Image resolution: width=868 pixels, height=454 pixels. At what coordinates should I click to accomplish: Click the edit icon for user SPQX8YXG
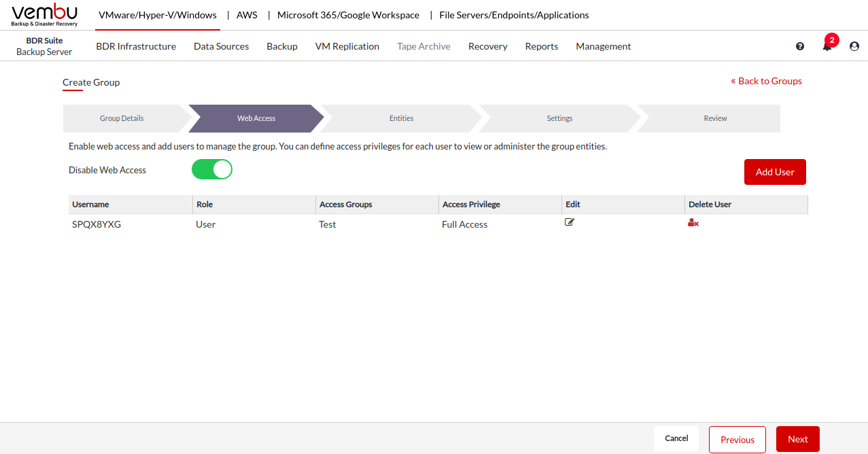coord(570,222)
